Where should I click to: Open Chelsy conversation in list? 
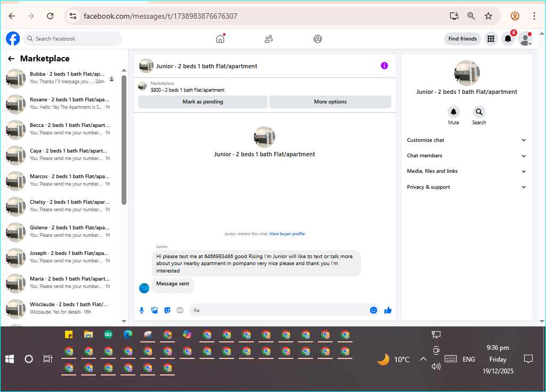(60, 206)
